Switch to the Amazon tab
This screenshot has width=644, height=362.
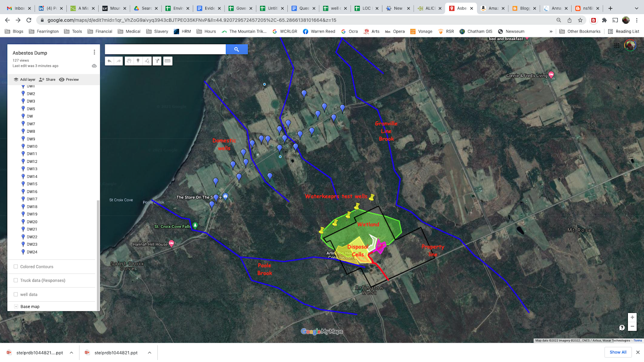click(492, 8)
